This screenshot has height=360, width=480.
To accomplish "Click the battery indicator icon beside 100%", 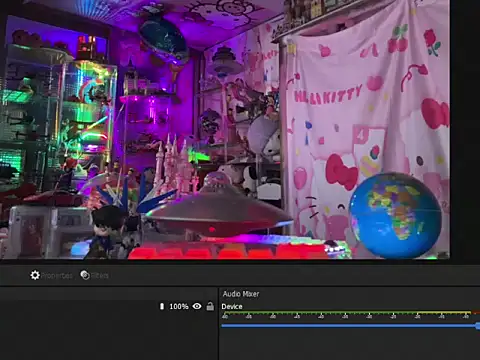I will pyautogui.click(x=162, y=306).
